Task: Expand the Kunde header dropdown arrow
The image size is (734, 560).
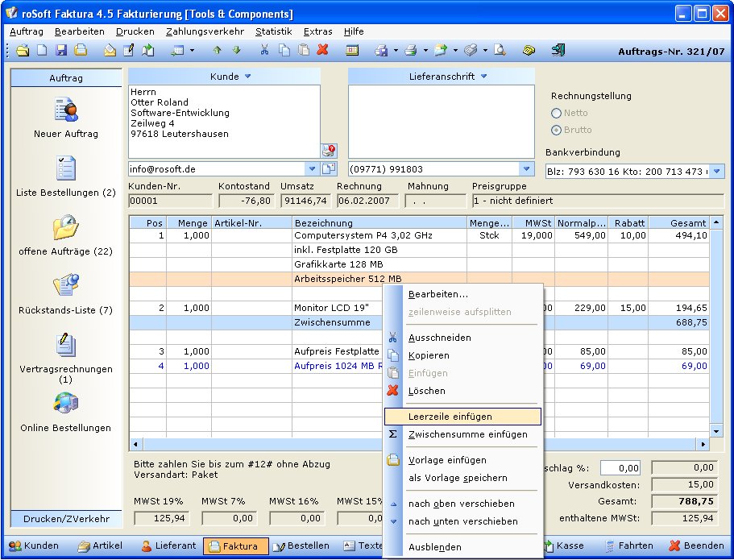Action: tap(248, 77)
